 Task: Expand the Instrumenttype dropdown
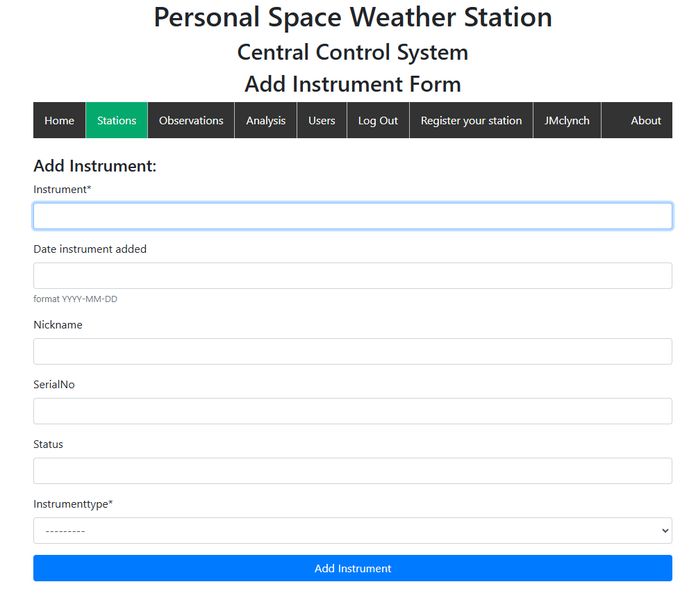pyautogui.click(x=352, y=531)
